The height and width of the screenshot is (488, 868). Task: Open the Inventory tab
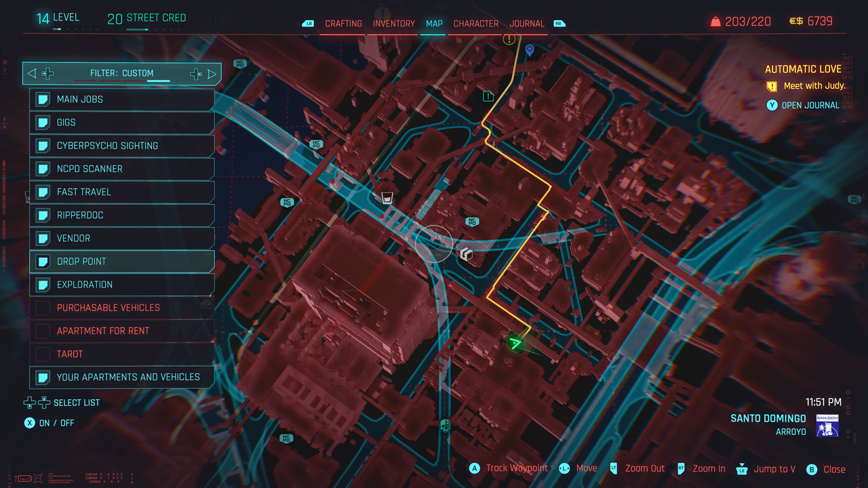pyautogui.click(x=393, y=23)
